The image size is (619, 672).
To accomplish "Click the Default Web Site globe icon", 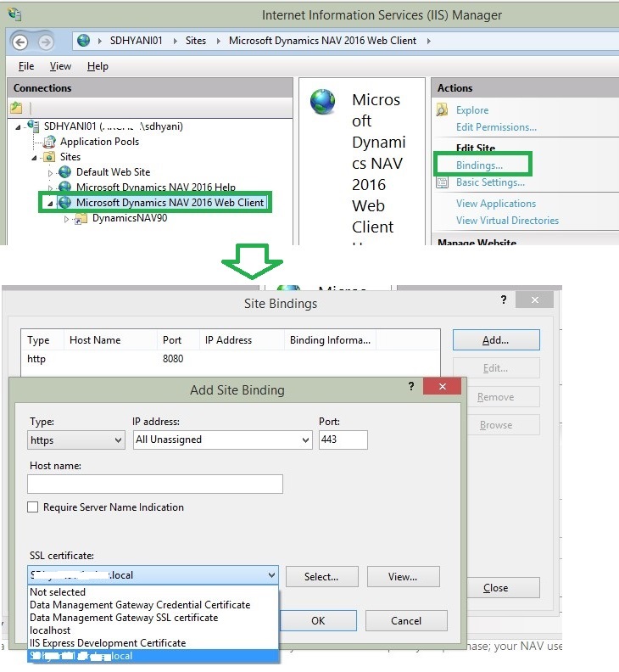I will pos(65,172).
